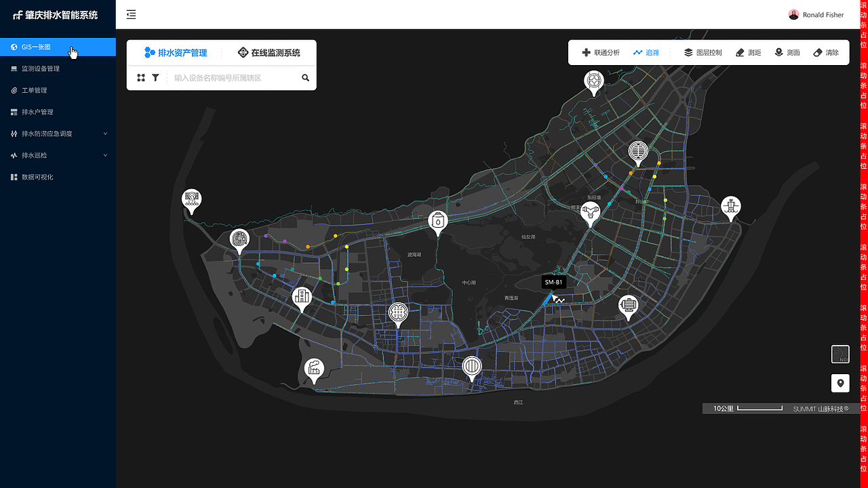
Task: Expand the 排水巡检 chevron
Action: (x=105, y=155)
